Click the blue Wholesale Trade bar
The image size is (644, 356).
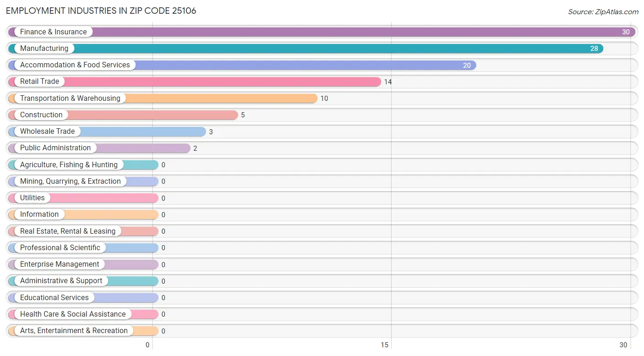(107, 131)
